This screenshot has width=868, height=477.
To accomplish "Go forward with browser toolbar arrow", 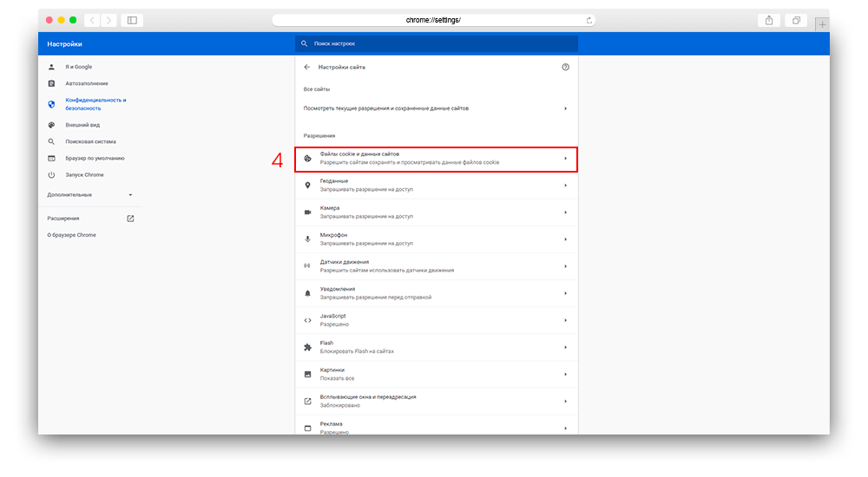I will (x=108, y=21).
